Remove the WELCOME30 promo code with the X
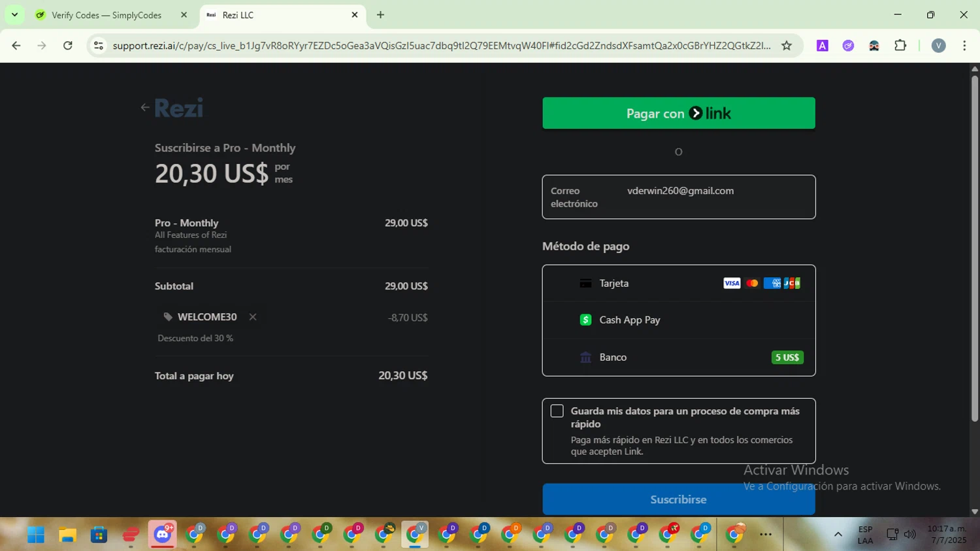This screenshot has width=980, height=551. pos(253,317)
